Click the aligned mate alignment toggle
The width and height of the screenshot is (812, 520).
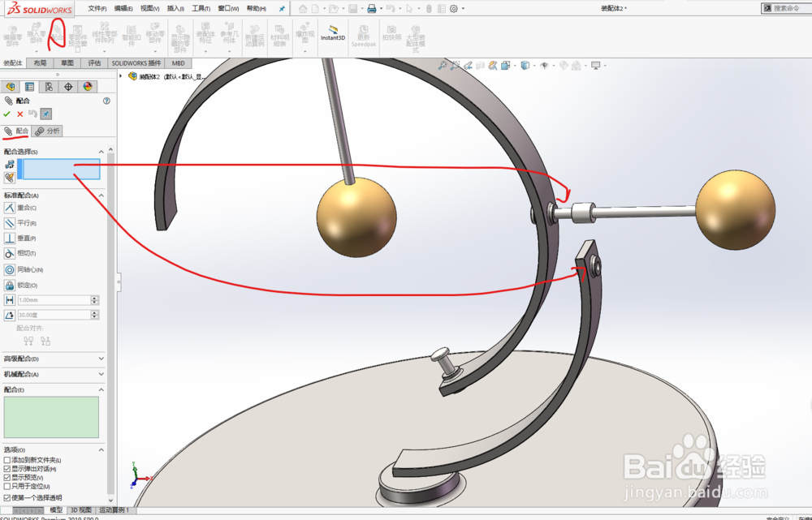point(28,341)
